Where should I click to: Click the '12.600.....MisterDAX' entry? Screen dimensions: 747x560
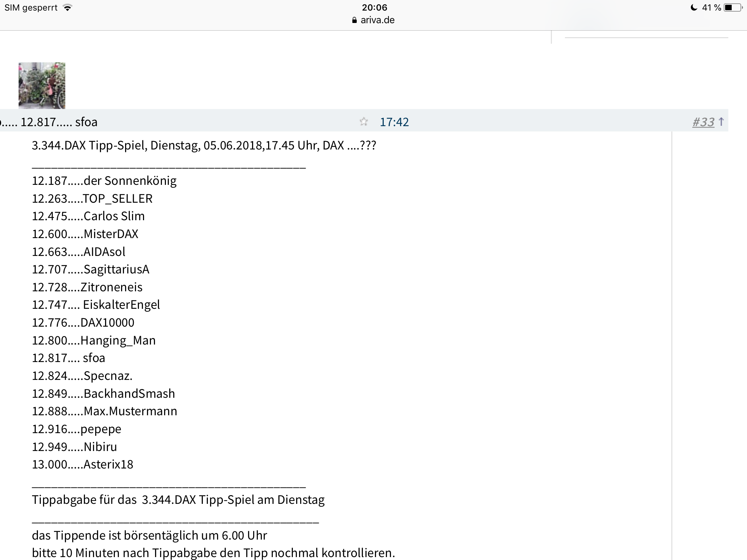click(x=85, y=234)
